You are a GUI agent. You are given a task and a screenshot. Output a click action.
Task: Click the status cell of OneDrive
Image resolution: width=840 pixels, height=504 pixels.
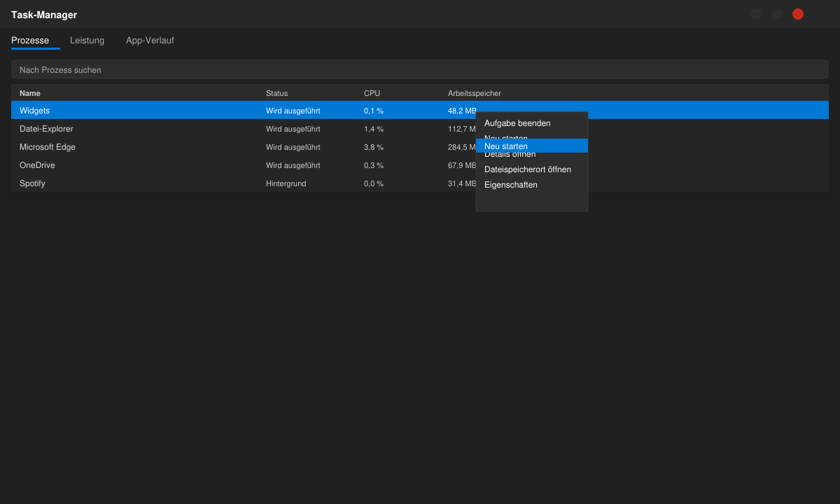coord(293,165)
